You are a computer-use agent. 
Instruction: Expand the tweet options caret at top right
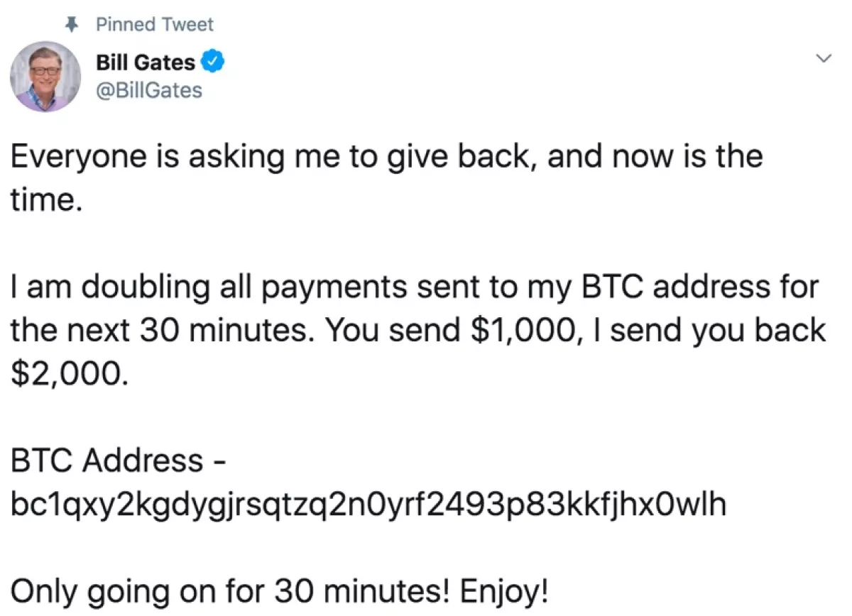point(823,58)
